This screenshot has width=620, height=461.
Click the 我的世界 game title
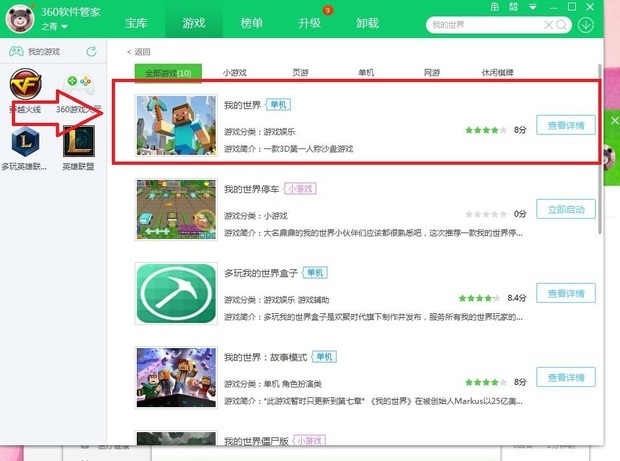click(242, 105)
